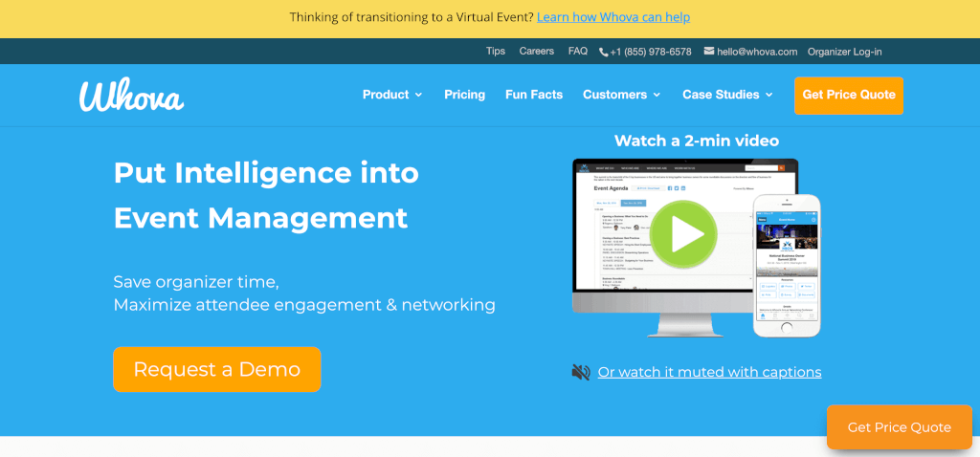Click the envelope icon beside hello@whova.com

[709, 52]
